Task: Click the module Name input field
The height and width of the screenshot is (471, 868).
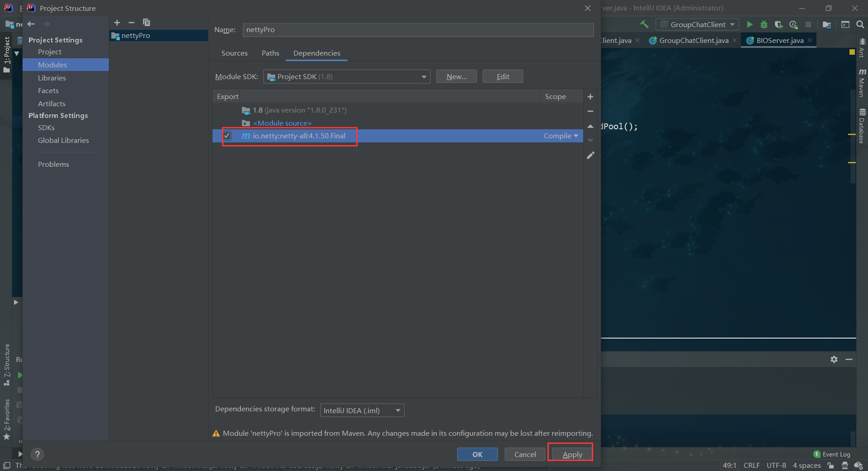Action: [418, 30]
